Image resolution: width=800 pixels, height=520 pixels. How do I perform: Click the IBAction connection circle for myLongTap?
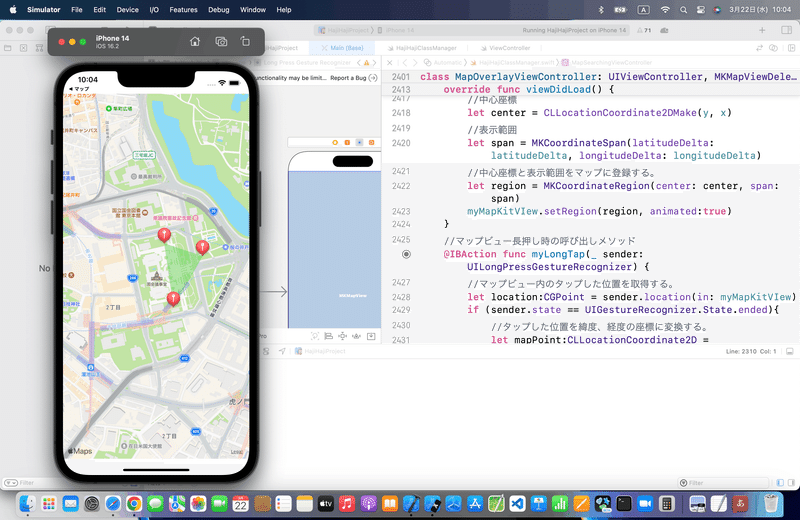tap(406, 254)
